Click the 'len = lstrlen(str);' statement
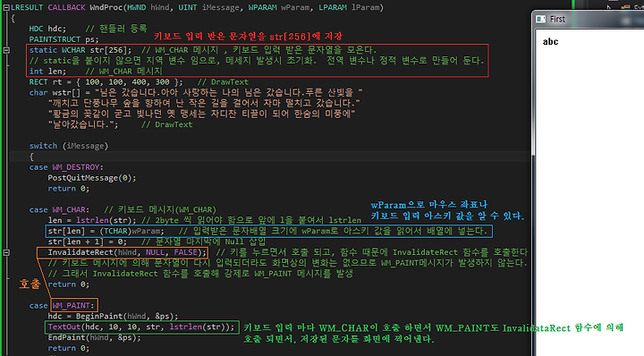The image size is (644, 356). [x=92, y=221]
